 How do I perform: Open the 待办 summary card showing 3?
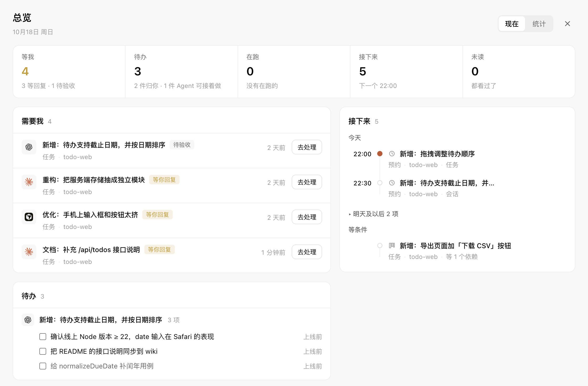(x=182, y=72)
